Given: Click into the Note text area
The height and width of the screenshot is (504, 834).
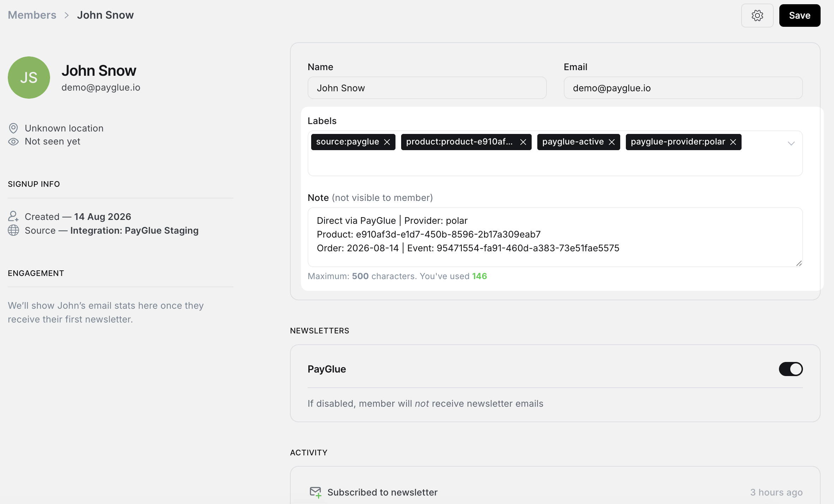Looking at the screenshot, I should tap(555, 237).
